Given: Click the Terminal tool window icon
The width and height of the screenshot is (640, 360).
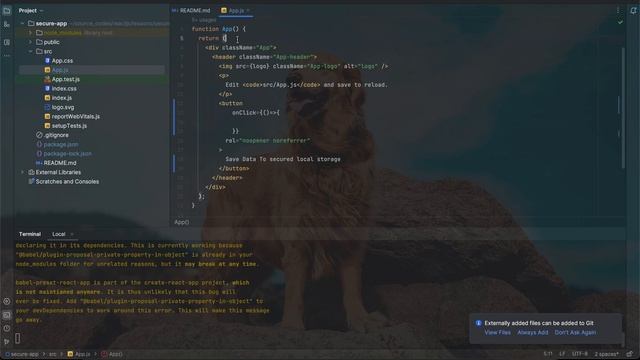Looking at the screenshot, I should click(x=7, y=315).
